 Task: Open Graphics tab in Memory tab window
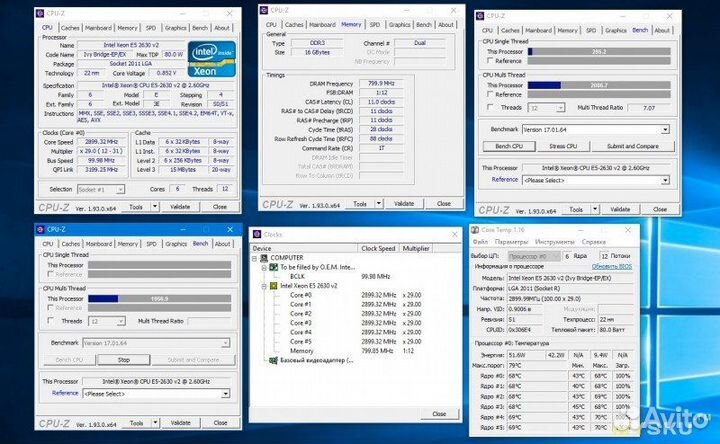point(399,25)
